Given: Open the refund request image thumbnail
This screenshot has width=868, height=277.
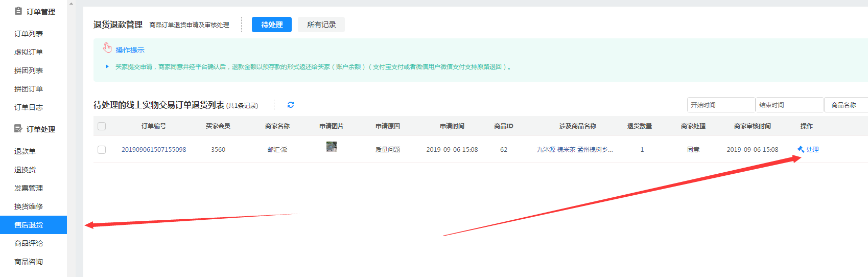Looking at the screenshot, I should (x=332, y=147).
